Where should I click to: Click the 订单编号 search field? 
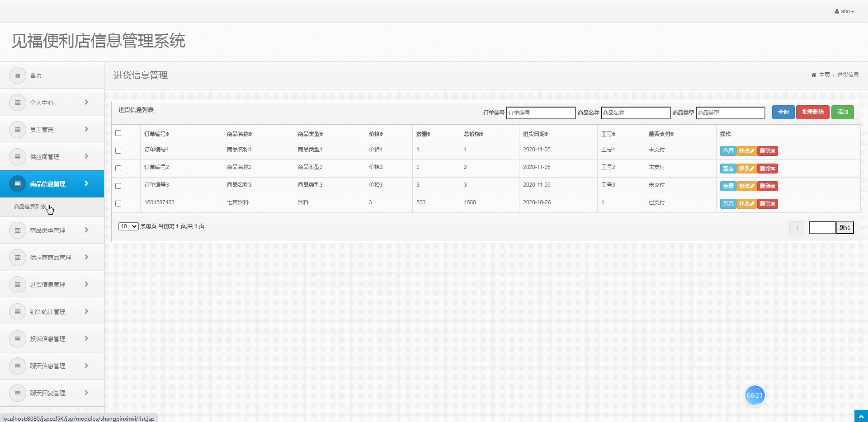(541, 113)
